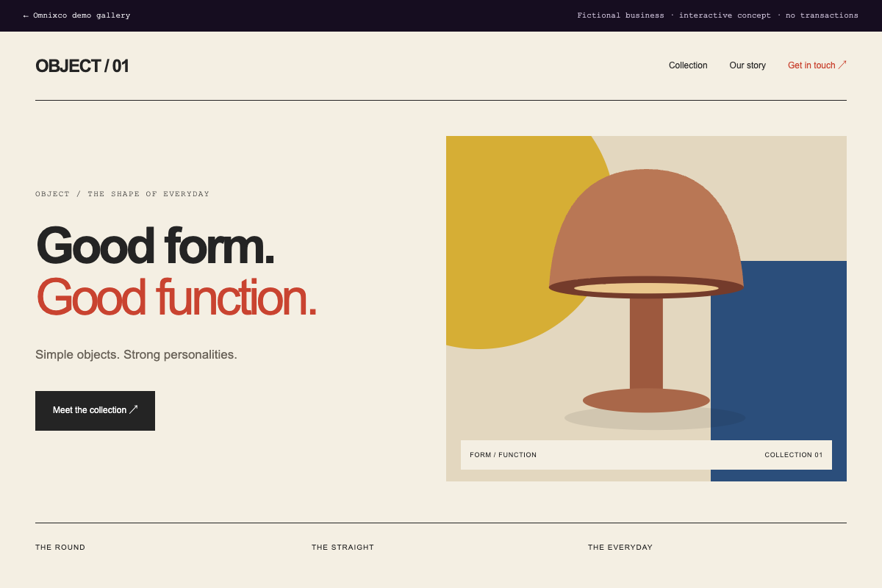
Task: Open the Get in touch link
Action: [817, 65]
